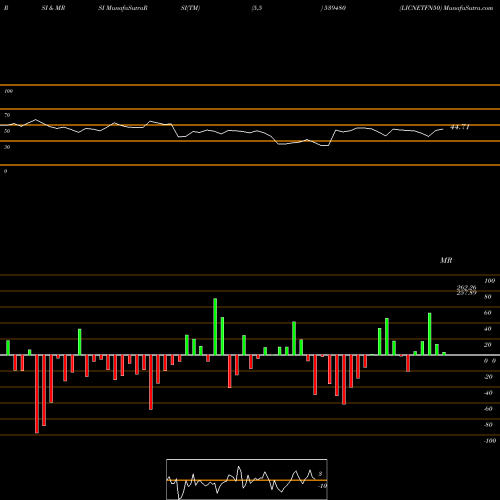The width and height of the screenshot is (500, 500).
Task: Click MR axis label -100
Action: click(x=490, y=441)
